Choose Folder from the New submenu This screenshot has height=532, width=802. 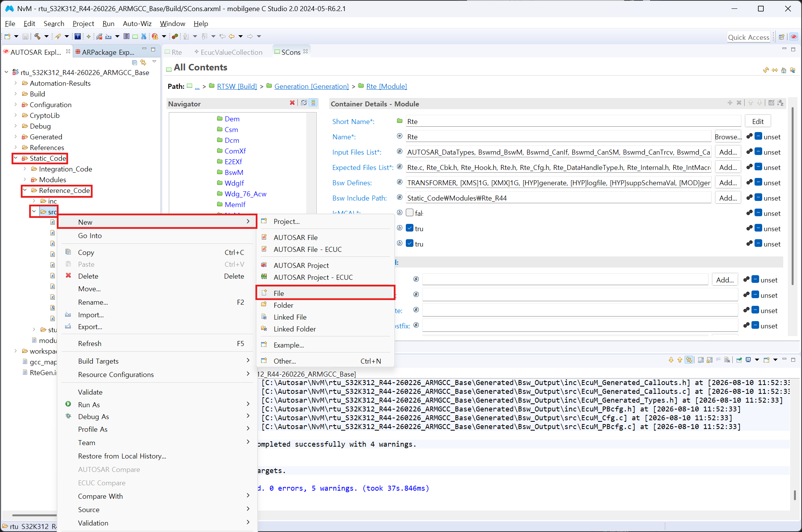[x=325, y=305]
